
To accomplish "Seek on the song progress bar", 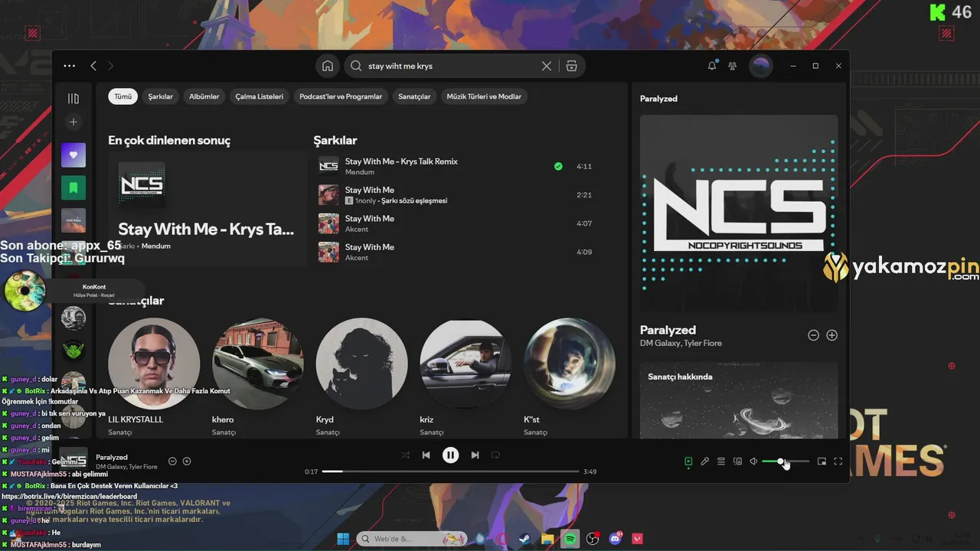I will [450, 471].
